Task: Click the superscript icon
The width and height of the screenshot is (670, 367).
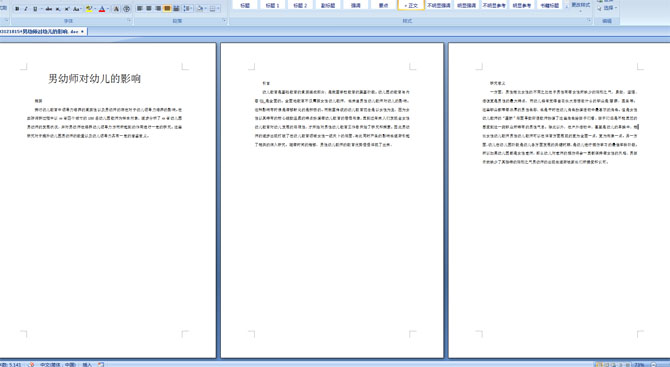Action: (x=67, y=9)
